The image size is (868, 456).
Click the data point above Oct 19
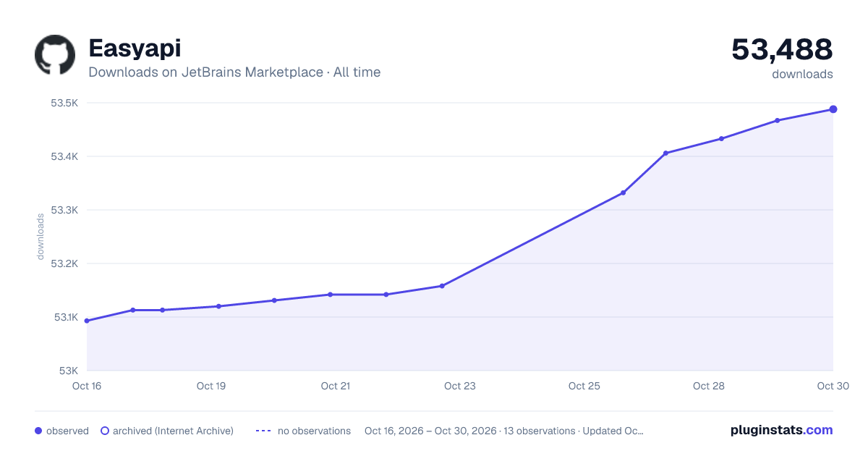pyautogui.click(x=218, y=306)
